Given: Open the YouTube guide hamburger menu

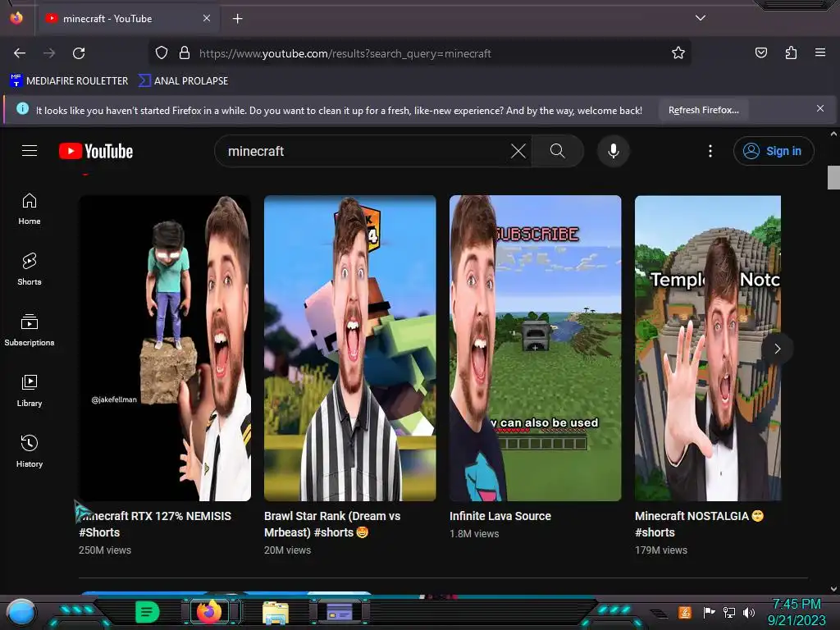Looking at the screenshot, I should click(x=30, y=151).
